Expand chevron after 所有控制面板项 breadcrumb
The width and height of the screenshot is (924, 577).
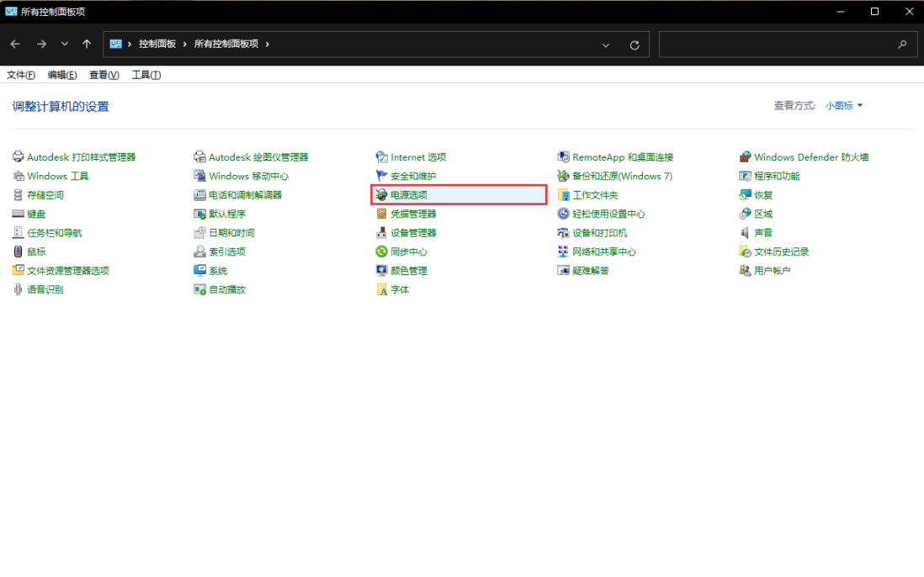pos(267,44)
